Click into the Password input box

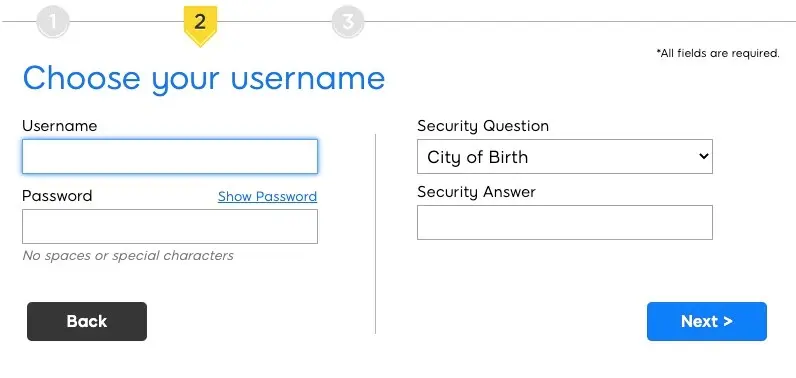170,226
